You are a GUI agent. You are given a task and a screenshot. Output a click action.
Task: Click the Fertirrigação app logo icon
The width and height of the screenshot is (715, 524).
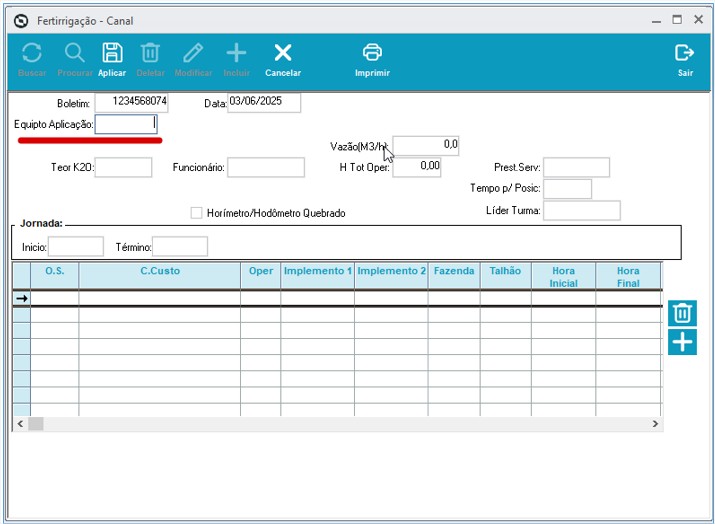coord(21,21)
